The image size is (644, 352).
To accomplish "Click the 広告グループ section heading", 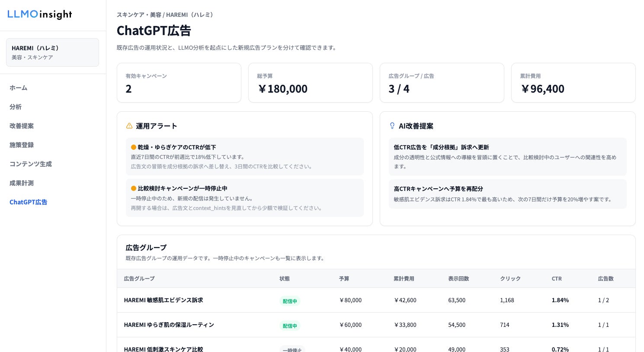I will pyautogui.click(x=146, y=248).
